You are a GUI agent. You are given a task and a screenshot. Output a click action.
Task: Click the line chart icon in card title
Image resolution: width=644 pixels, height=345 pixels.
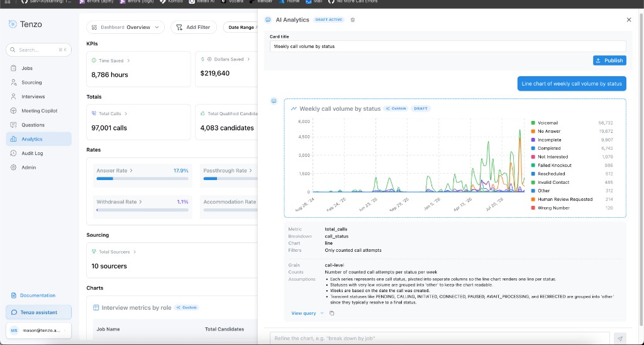coord(294,109)
